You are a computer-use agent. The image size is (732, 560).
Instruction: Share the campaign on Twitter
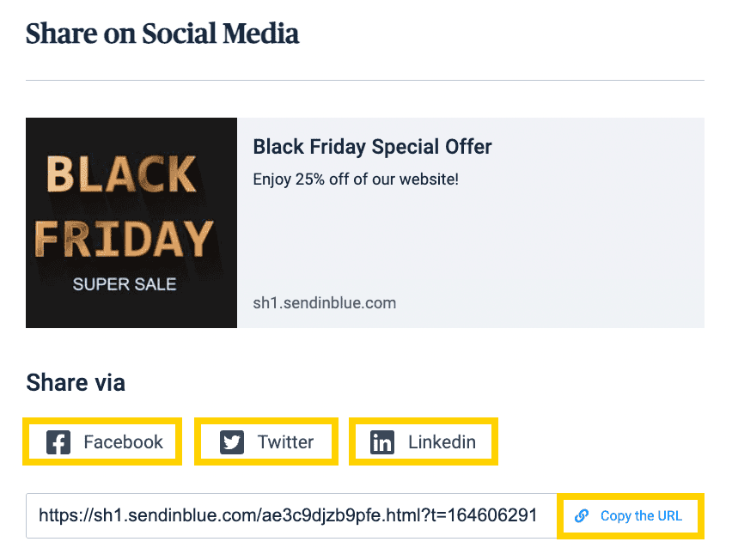265,441
